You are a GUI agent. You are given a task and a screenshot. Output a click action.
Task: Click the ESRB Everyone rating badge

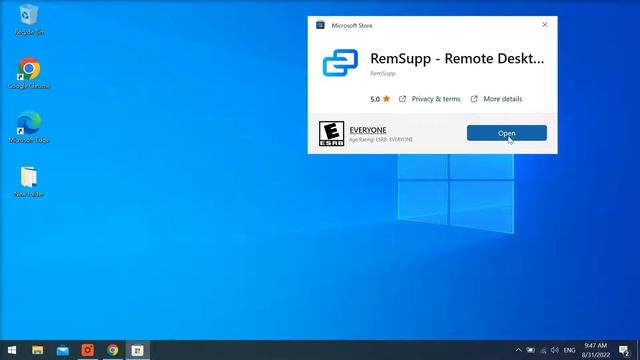click(x=331, y=133)
